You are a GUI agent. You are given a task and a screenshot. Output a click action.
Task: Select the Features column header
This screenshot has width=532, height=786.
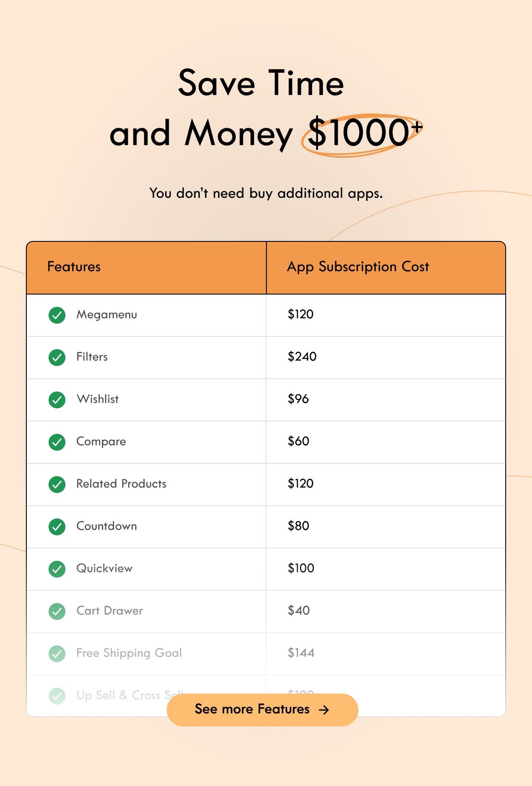(74, 267)
